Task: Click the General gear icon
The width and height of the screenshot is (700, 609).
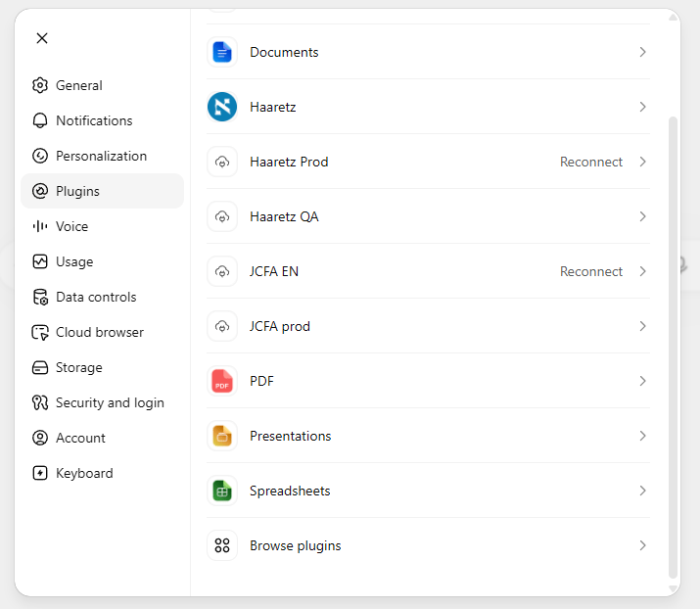Action: click(40, 85)
